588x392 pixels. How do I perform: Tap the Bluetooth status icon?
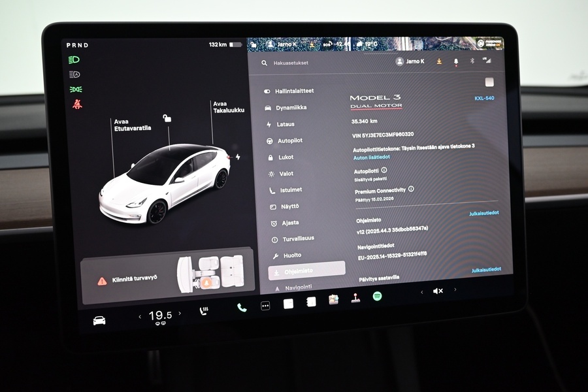(x=472, y=61)
